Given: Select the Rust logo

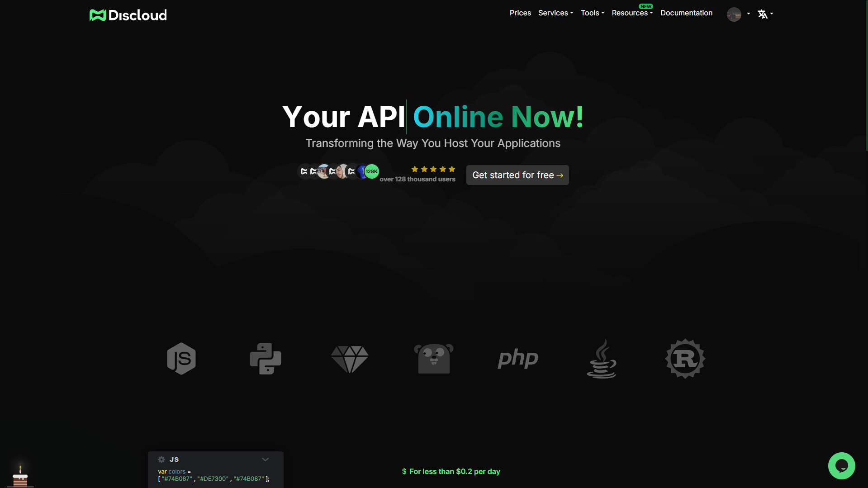Looking at the screenshot, I should point(685,359).
